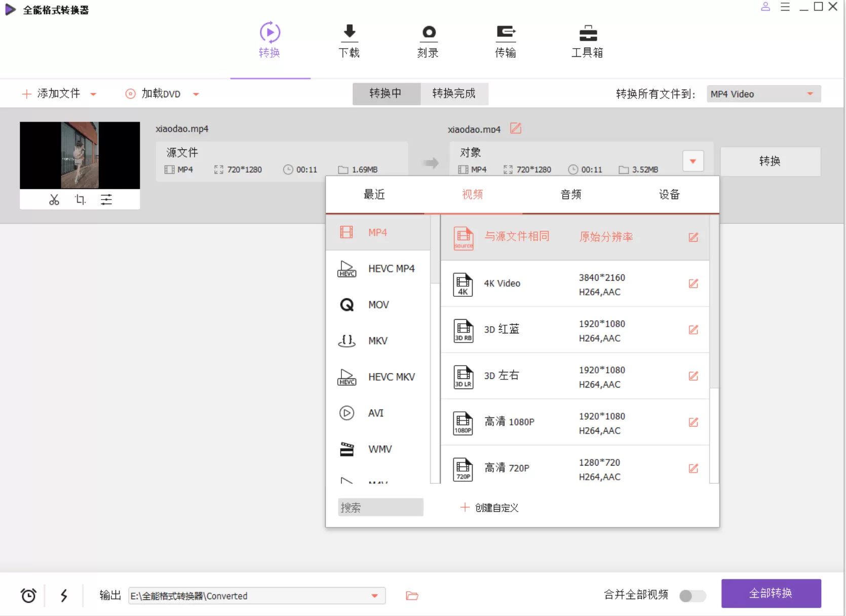Edit the 4K Video preset settings
The image size is (846, 616).
693,284
